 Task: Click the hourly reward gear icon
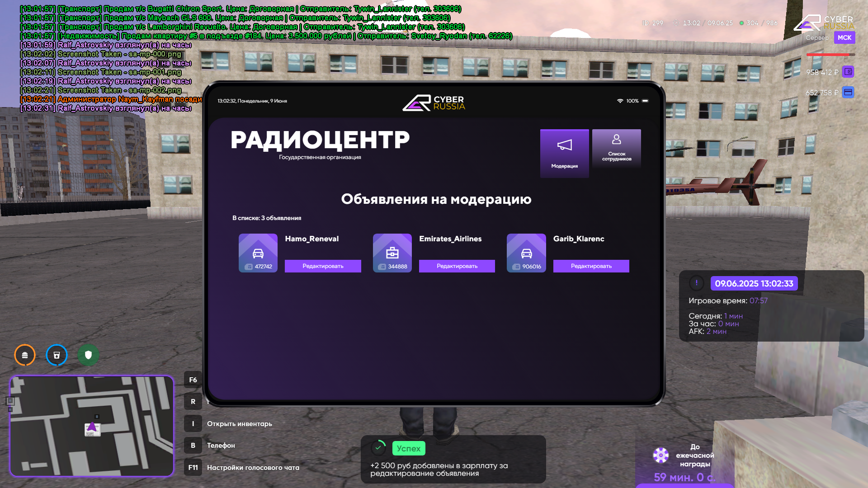(661, 455)
